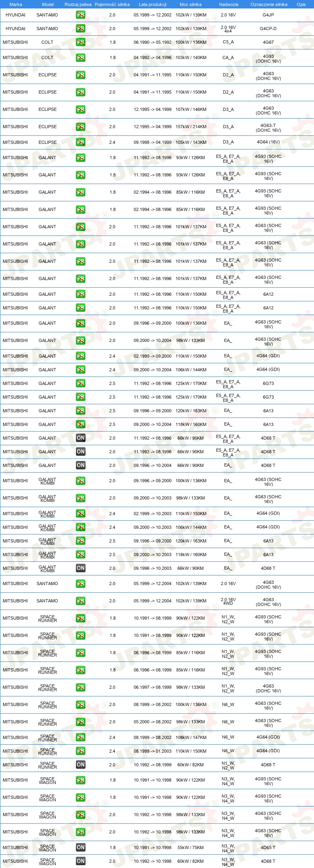This screenshot has height=868, width=314.
Task: Click petrol icon in Galant 98kW 09.2000 -> 10.2004 row
Action: tap(80, 340)
